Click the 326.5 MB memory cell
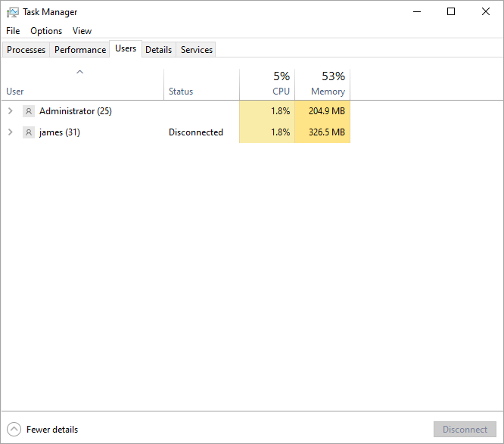Image resolution: width=504 pixels, height=444 pixels. click(322, 132)
